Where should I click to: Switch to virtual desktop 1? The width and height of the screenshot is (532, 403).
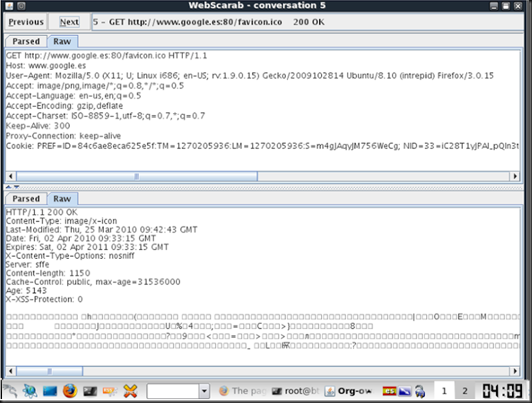point(444,391)
